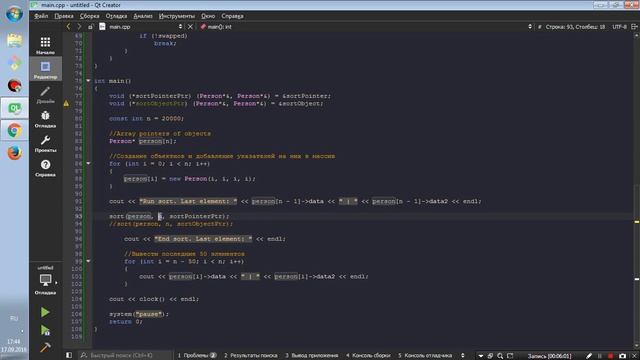Viewport: 640px width, 360px height.
Task: Open the untitled kit selector monitor icon
Action: tap(45, 280)
